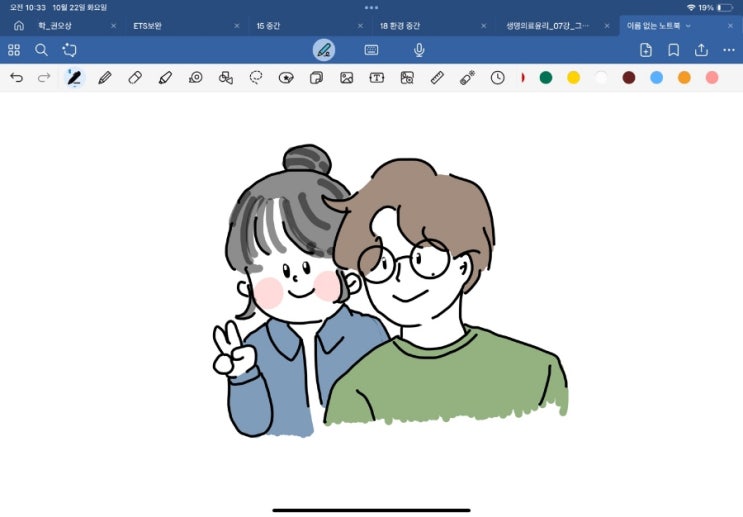Choose the yellow color swatch
The width and height of the screenshot is (743, 517).
(573, 78)
